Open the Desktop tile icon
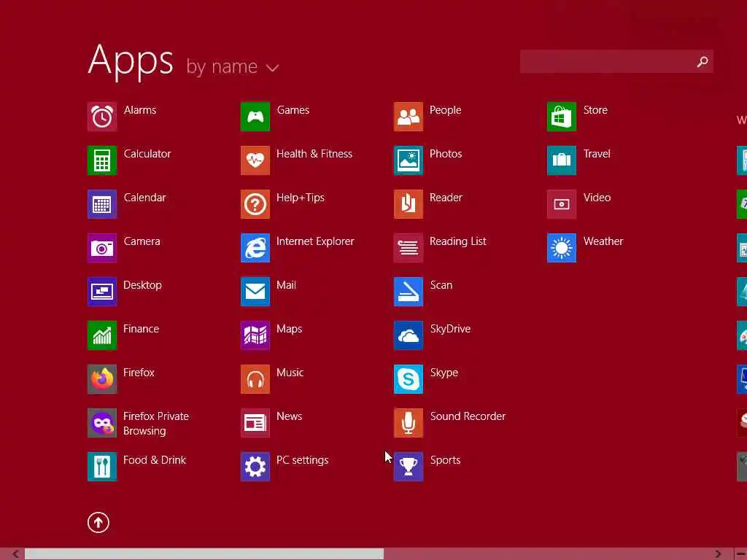This screenshot has height=560, width=747. click(102, 292)
